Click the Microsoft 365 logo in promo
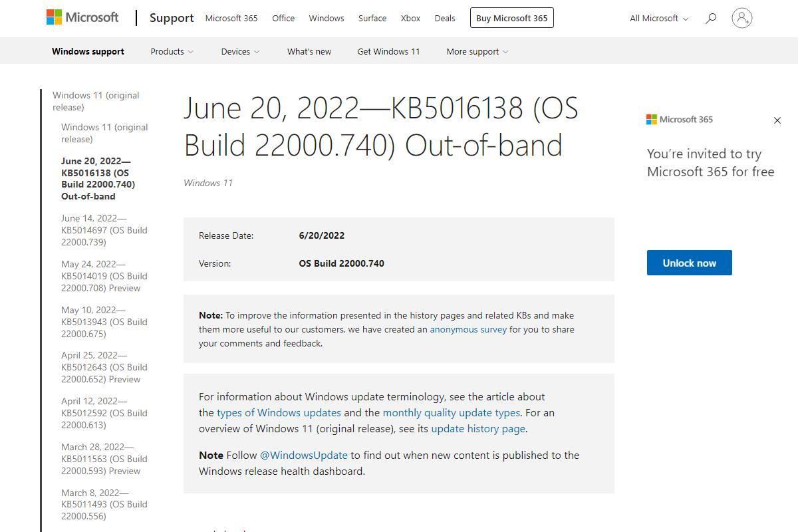798x532 pixels. point(679,120)
